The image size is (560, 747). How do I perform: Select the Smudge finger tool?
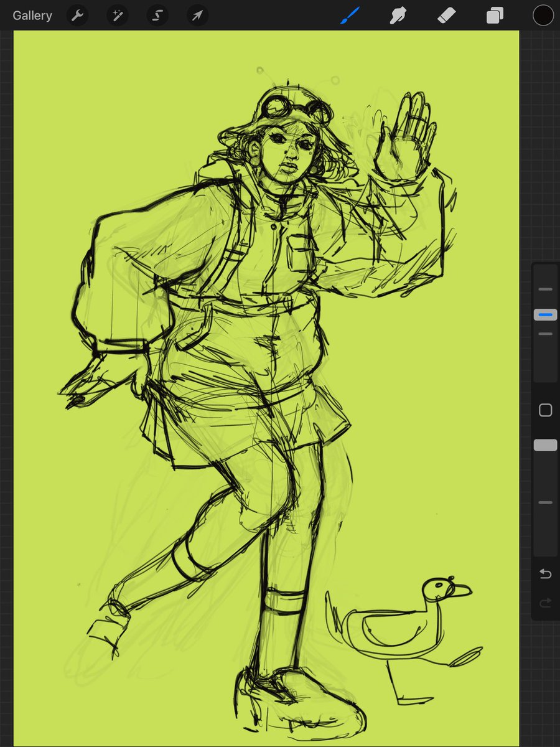pos(398,16)
